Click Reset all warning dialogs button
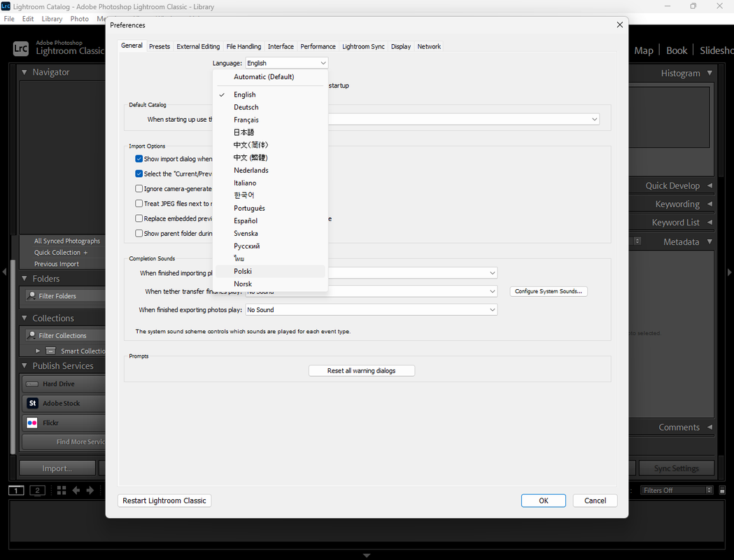Viewport: 734px width, 560px height. click(x=361, y=370)
